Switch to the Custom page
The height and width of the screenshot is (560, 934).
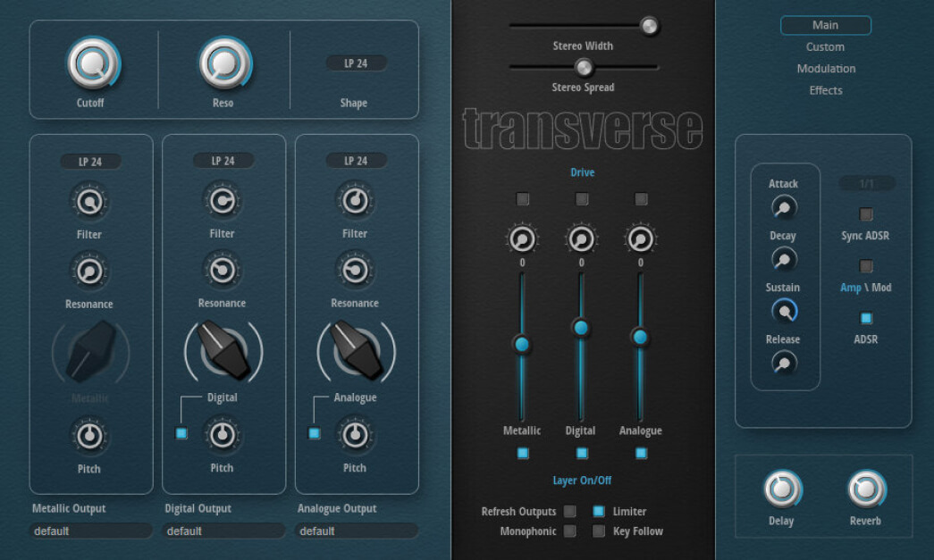[x=826, y=47]
